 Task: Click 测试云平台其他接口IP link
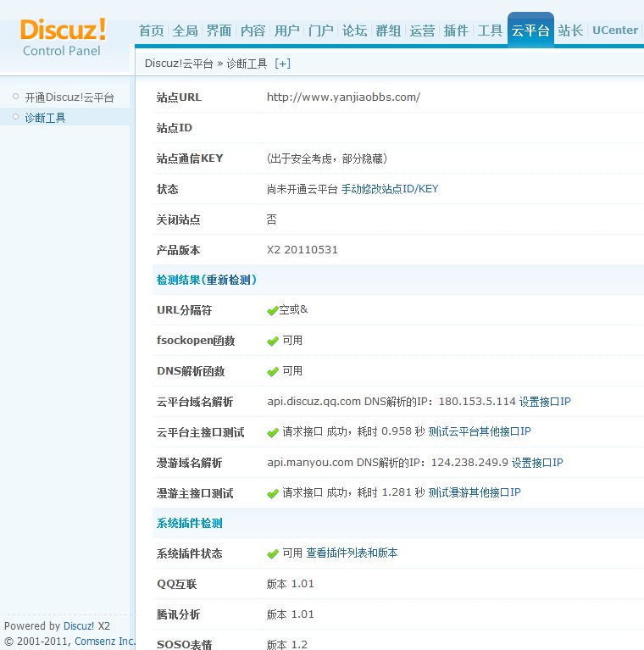pyautogui.click(x=480, y=431)
